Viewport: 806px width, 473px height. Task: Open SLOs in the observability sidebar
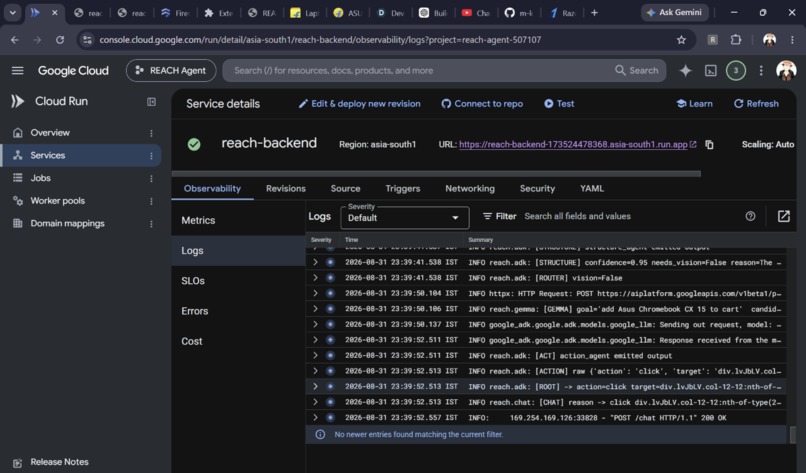tap(239, 281)
